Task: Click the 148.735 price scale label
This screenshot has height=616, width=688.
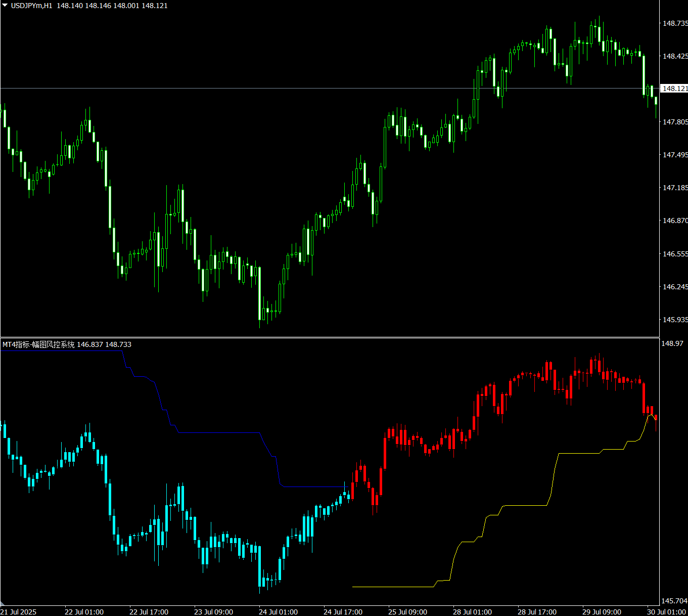Action: tap(675, 23)
